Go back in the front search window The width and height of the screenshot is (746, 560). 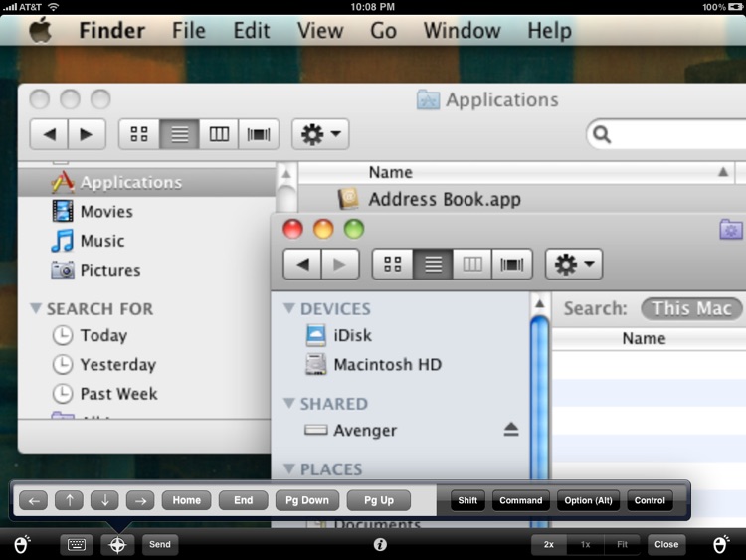point(302,264)
